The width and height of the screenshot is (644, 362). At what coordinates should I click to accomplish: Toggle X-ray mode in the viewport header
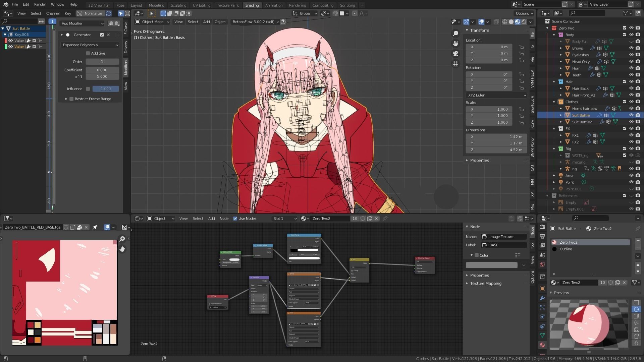(496, 22)
